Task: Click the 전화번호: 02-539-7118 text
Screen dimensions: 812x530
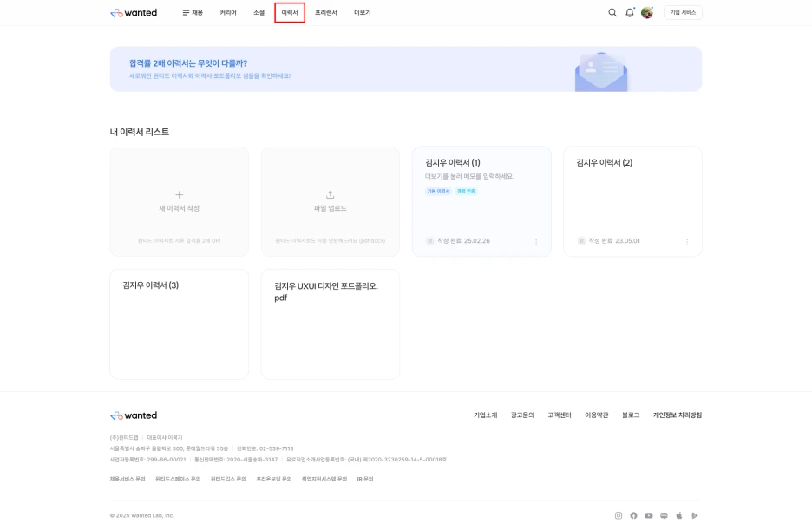Action: pos(265,448)
